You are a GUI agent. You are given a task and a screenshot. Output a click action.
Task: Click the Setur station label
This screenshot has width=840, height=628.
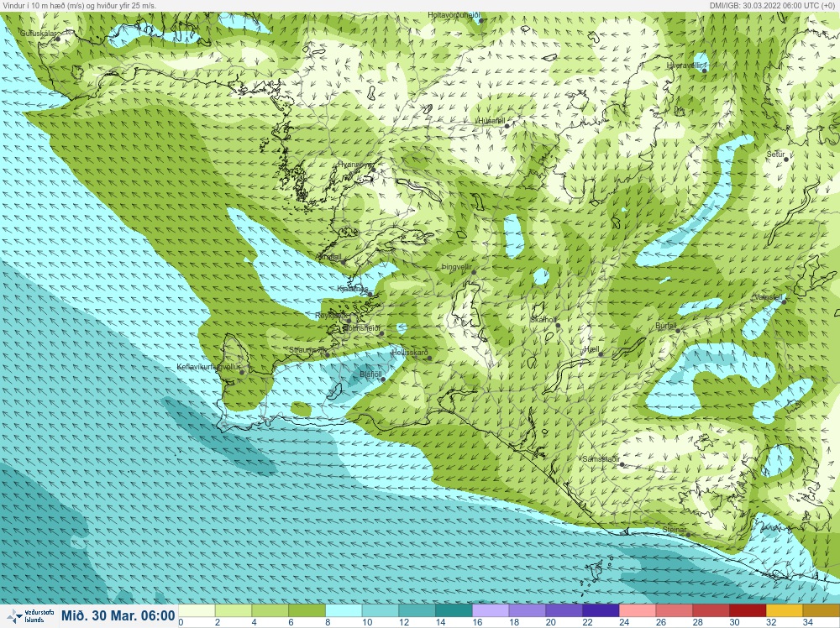click(775, 154)
